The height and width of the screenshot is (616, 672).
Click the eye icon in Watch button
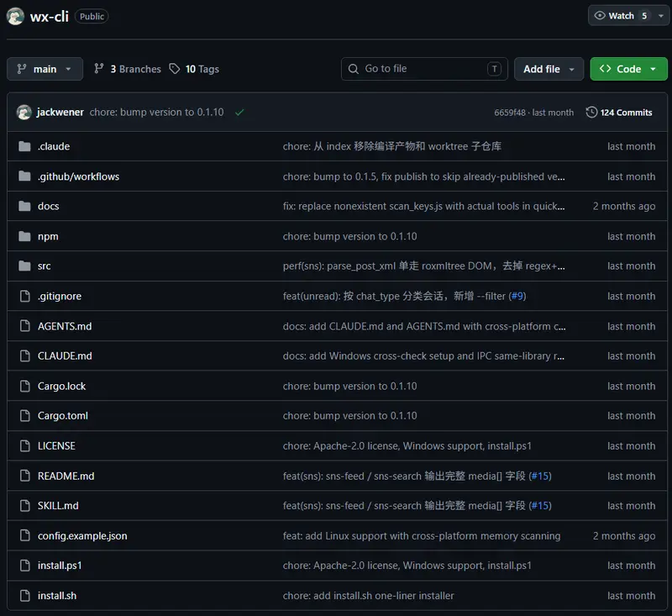coord(600,15)
